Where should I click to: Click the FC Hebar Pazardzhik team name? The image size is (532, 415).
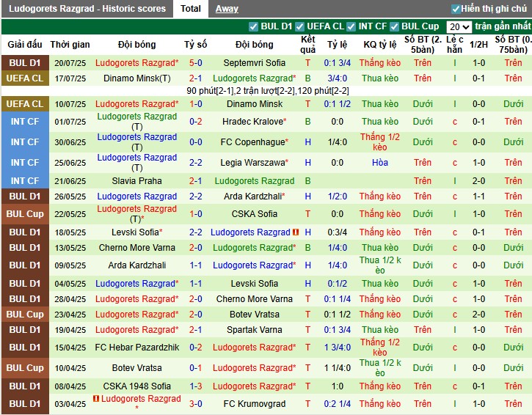136,348
